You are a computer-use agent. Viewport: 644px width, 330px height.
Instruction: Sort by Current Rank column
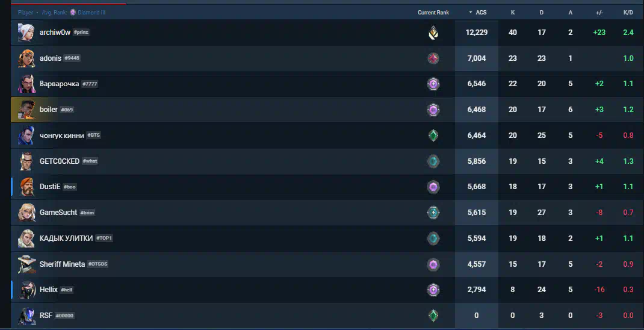[x=433, y=12]
